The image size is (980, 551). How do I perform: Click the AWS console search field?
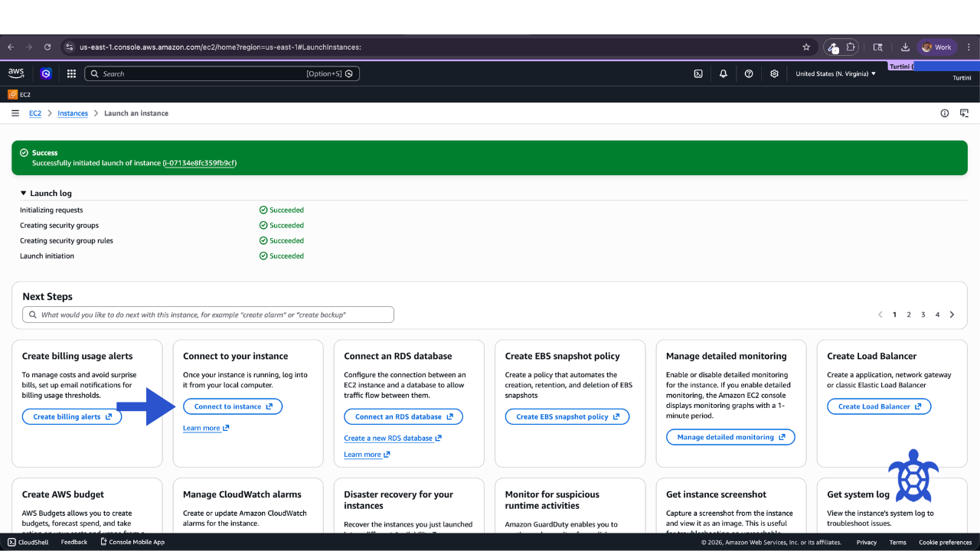pyautogui.click(x=222, y=73)
